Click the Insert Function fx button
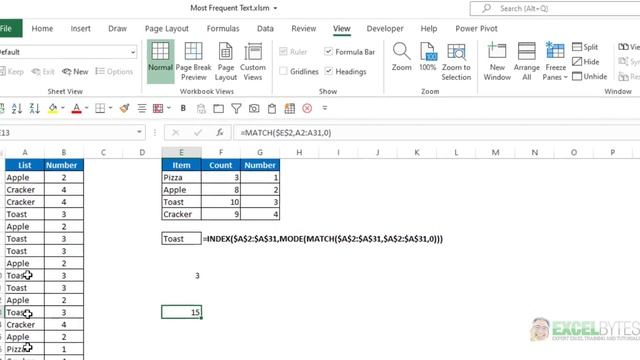This screenshot has height=360, width=640. tap(220, 133)
